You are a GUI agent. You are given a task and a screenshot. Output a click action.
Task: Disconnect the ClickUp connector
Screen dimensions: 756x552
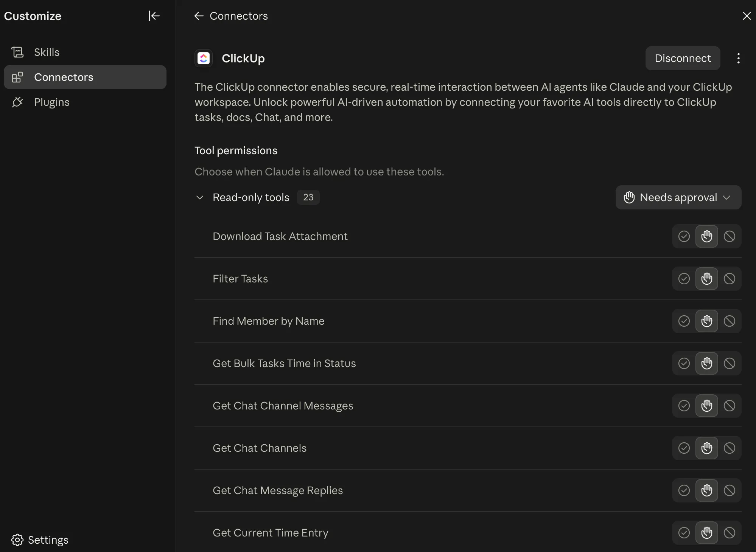[x=683, y=58]
